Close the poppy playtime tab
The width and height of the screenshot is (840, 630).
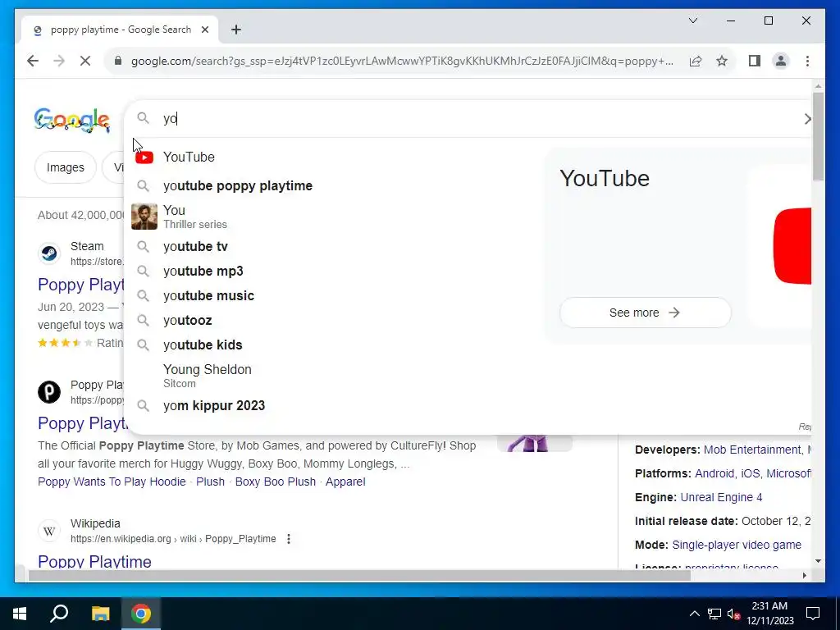click(204, 30)
